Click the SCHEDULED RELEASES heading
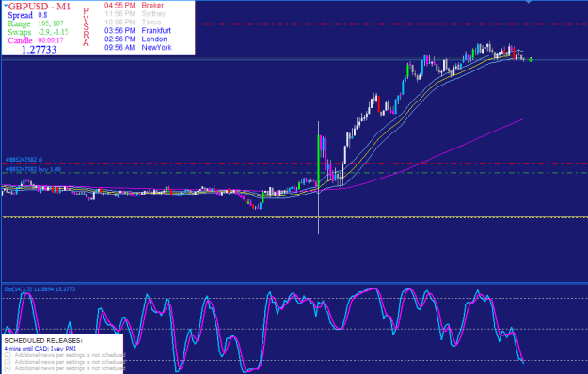 click(43, 341)
